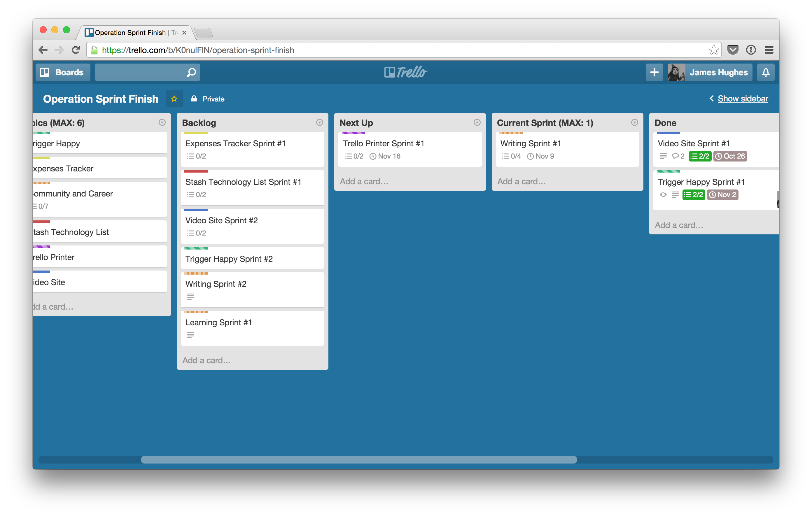Click the green macOS zoom window button

66,30
